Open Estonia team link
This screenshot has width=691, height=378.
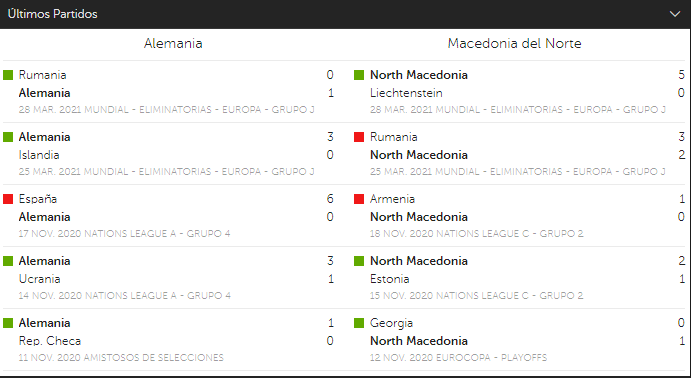click(390, 279)
